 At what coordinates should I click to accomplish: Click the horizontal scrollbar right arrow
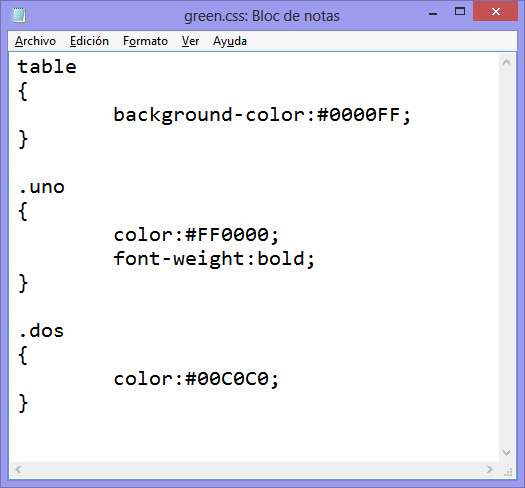(490, 470)
